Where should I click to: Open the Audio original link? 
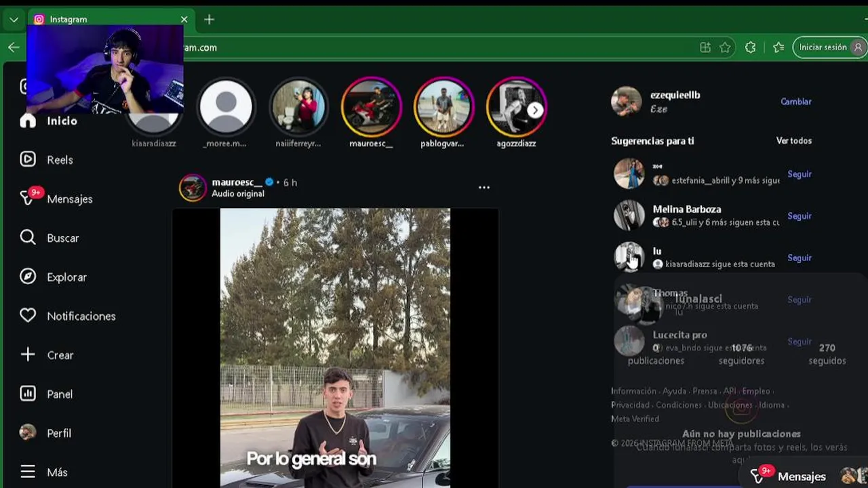coord(238,194)
